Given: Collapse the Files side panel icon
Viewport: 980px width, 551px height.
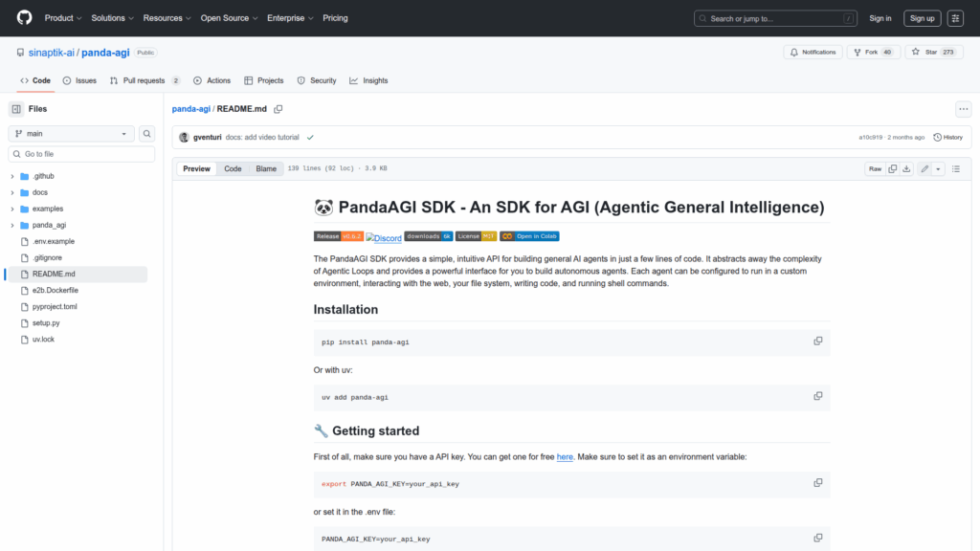Looking at the screenshot, I should 16,109.
